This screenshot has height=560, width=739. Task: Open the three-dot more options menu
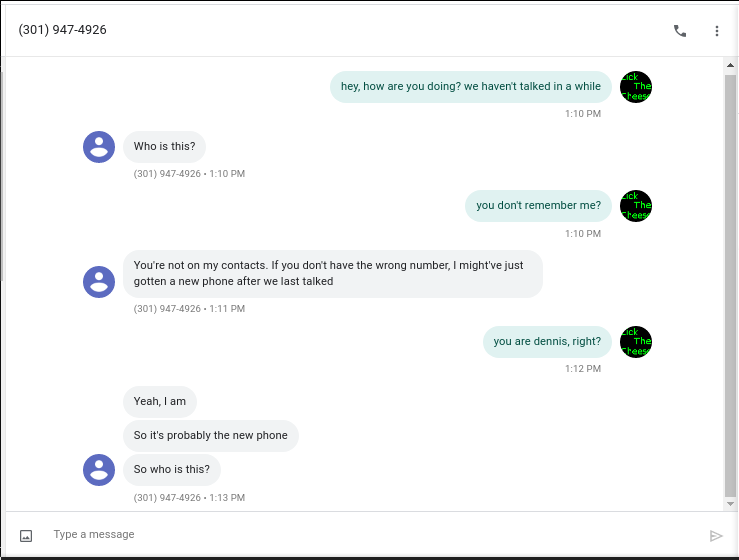click(717, 31)
